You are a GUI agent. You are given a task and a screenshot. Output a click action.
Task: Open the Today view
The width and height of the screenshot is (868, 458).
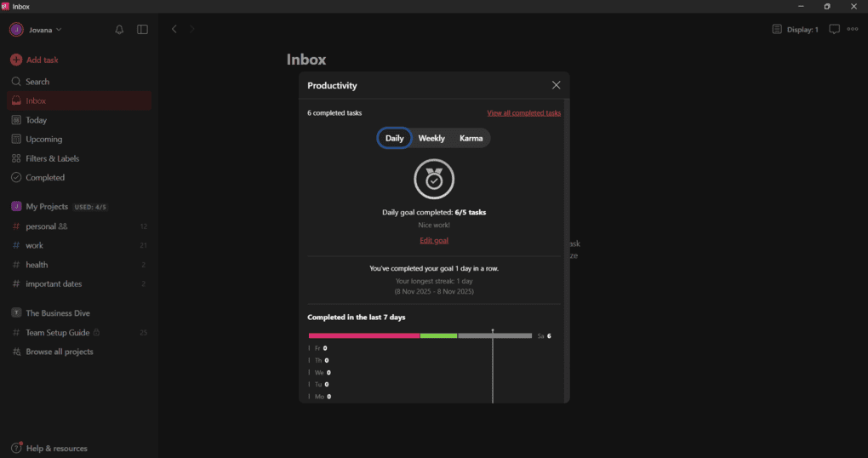[79, 120]
